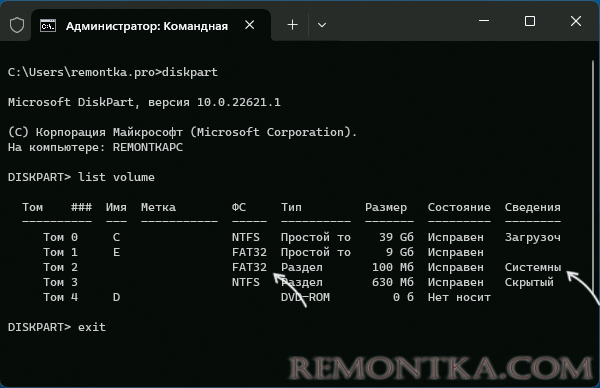Screen dimensions: 600x388
Task: Click the Тип column header
Action: pyautogui.click(x=291, y=207)
